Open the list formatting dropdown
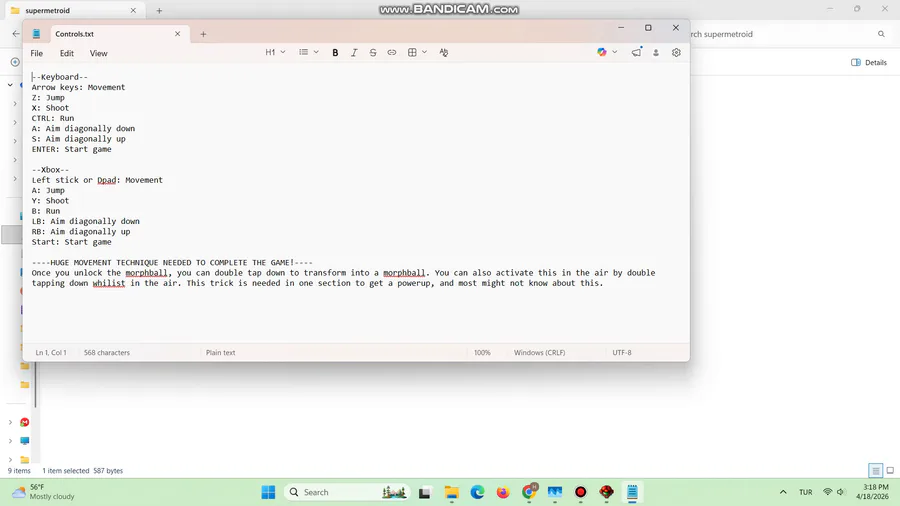900x506 pixels. (308, 52)
